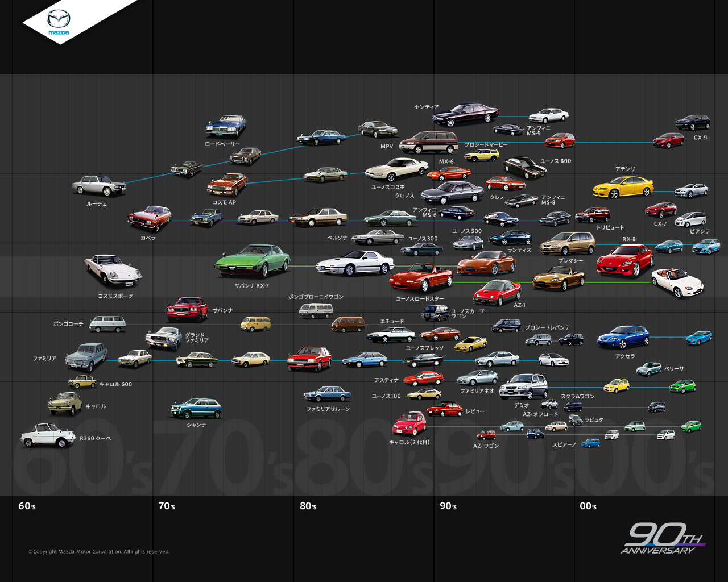Screen dimensions: 728x582
Task: Click the ユーノスカーゴワゴン label
Action: (468, 314)
